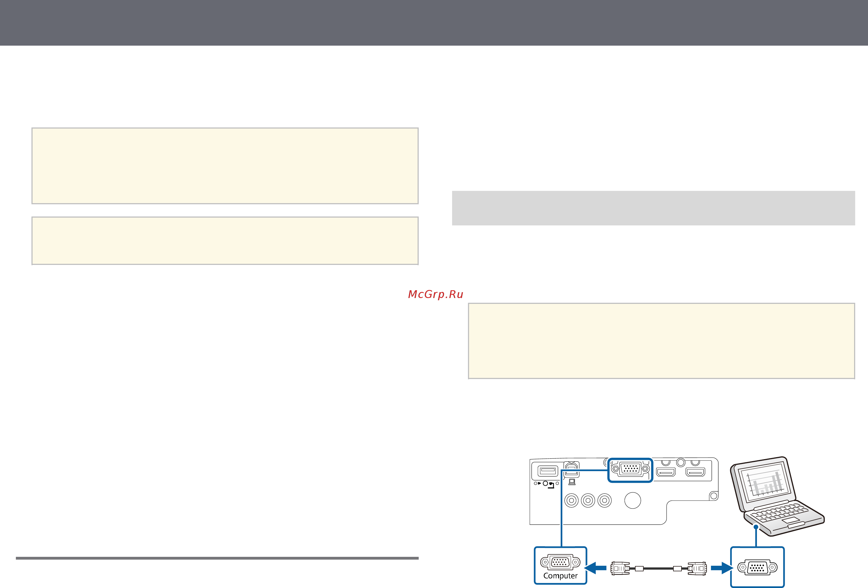Click the gray heading bar on right column
Screen dimensions: 868x588
(x=653, y=208)
